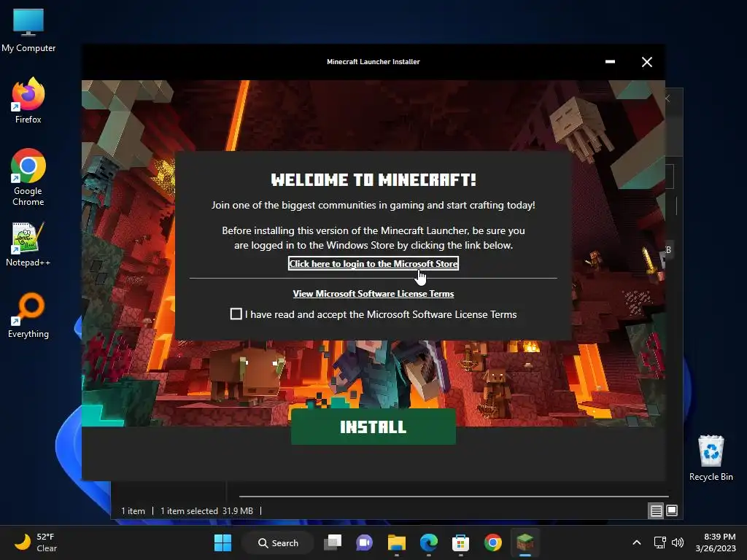Open Microsoft Store from the taskbar

coord(461,542)
